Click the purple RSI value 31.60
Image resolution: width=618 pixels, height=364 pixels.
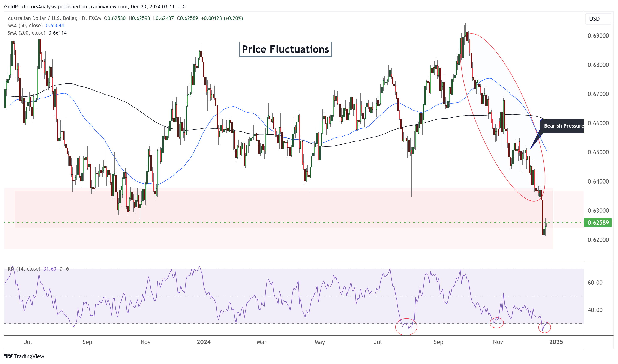tap(50, 269)
